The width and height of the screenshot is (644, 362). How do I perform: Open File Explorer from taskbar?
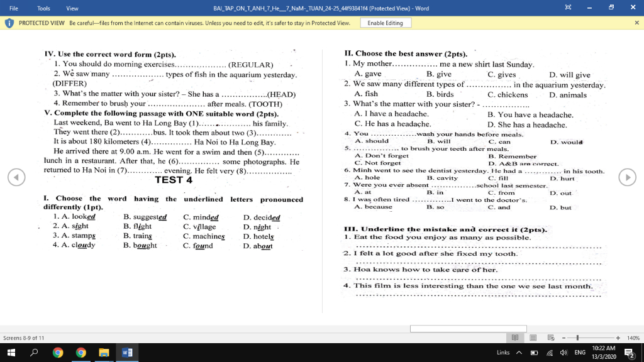(x=104, y=353)
